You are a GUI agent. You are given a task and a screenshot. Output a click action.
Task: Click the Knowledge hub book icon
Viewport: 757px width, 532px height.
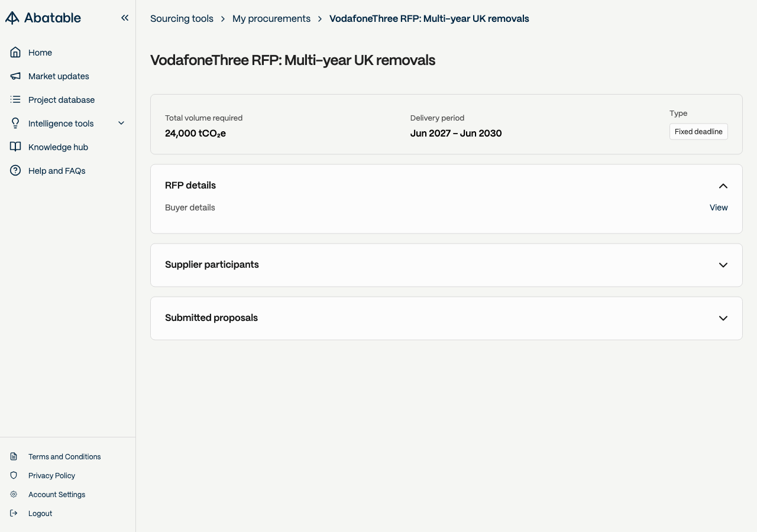15,147
